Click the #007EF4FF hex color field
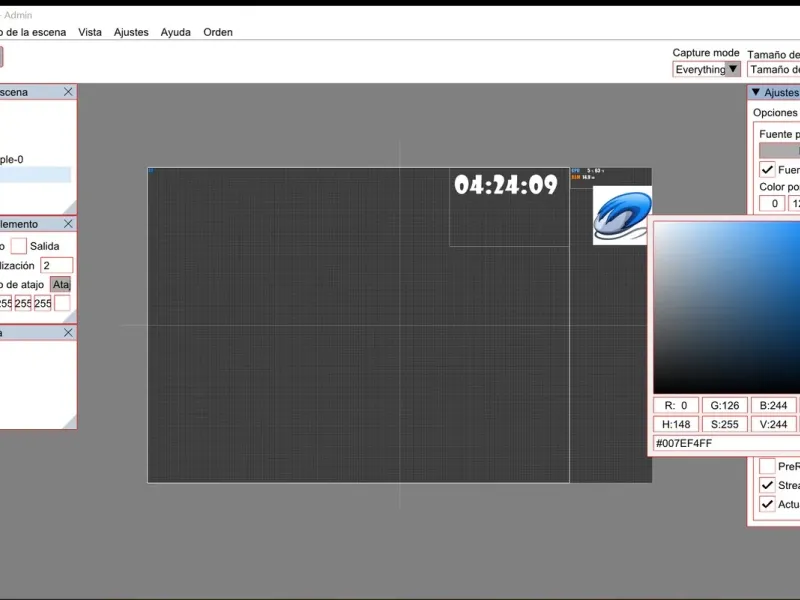 tap(727, 443)
